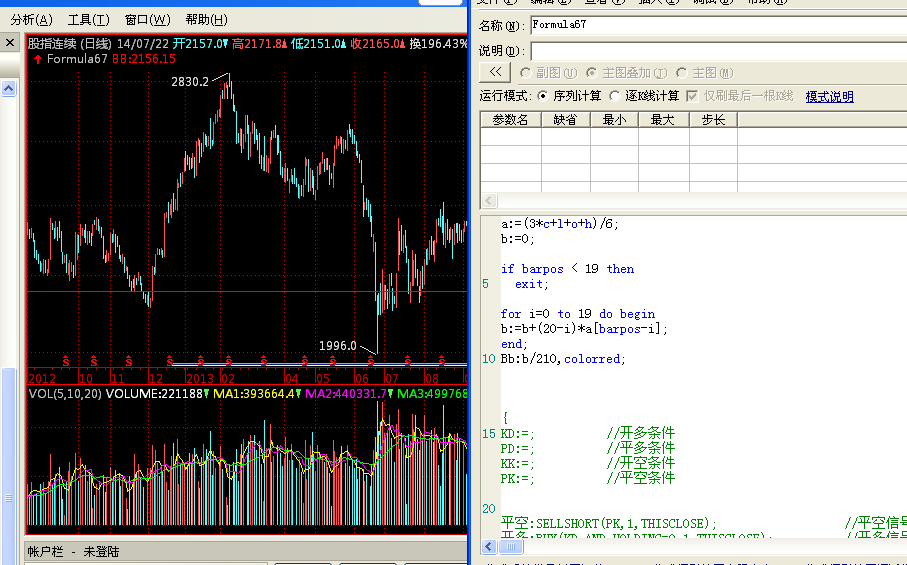Click the $ signal marker nearest the 08 label
Screen dimensions: 907x565
[x=442, y=361]
